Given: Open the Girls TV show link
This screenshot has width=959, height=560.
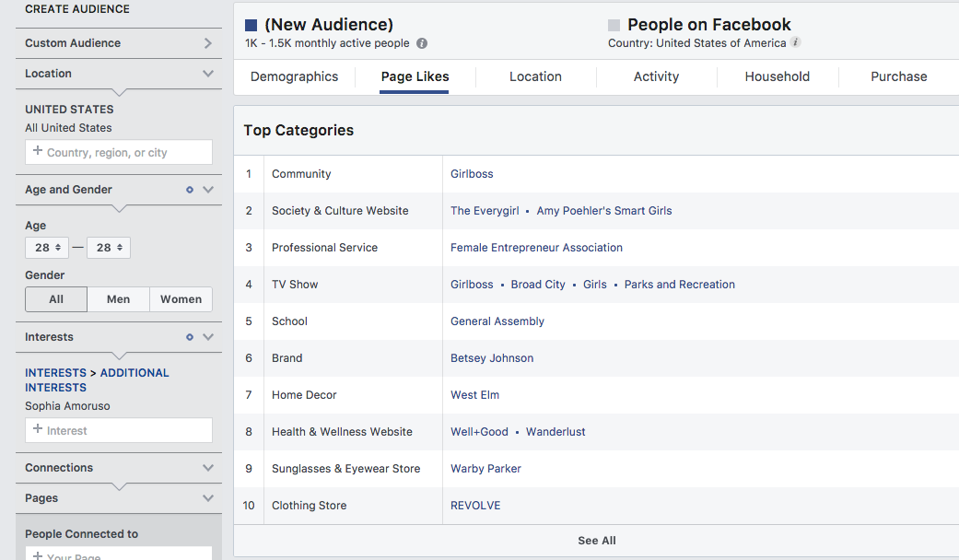Looking at the screenshot, I should click(594, 285).
